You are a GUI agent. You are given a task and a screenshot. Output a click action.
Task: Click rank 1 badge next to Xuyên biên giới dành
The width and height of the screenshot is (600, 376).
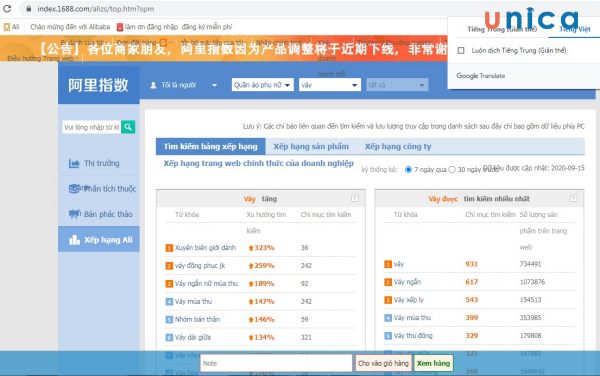(169, 248)
